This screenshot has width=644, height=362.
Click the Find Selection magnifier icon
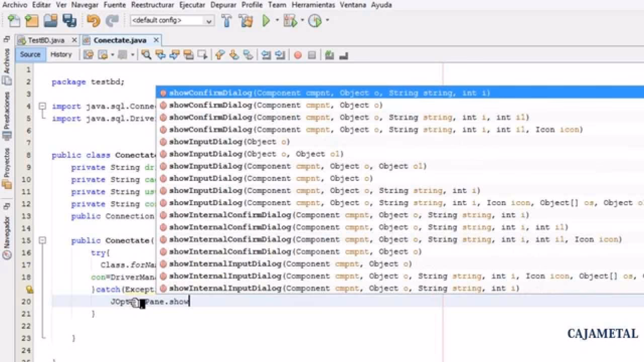(x=146, y=55)
